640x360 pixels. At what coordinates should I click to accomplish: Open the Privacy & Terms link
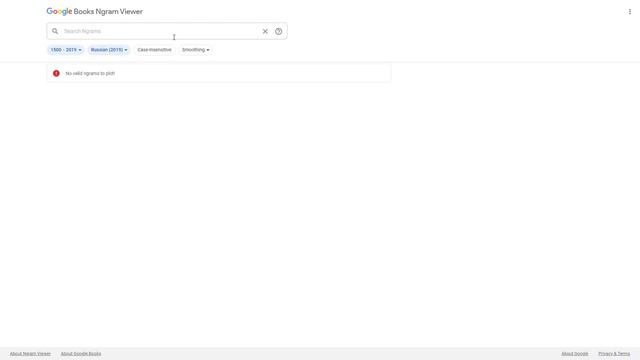[x=614, y=353]
